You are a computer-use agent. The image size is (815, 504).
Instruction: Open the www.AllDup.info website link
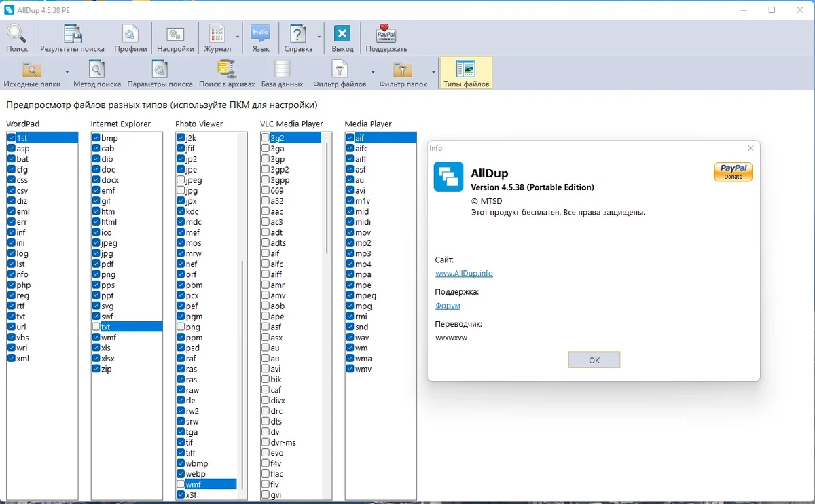464,273
